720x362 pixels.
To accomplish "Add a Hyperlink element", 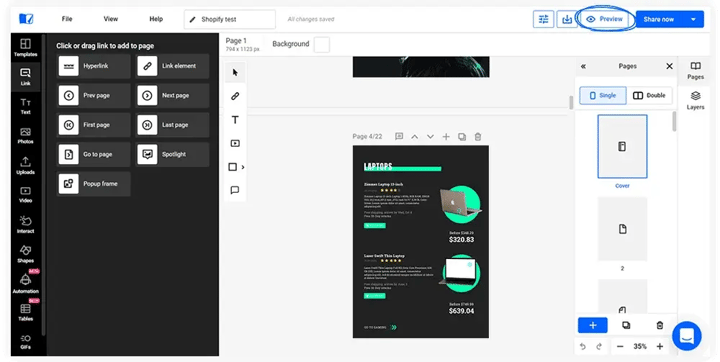I will point(94,66).
